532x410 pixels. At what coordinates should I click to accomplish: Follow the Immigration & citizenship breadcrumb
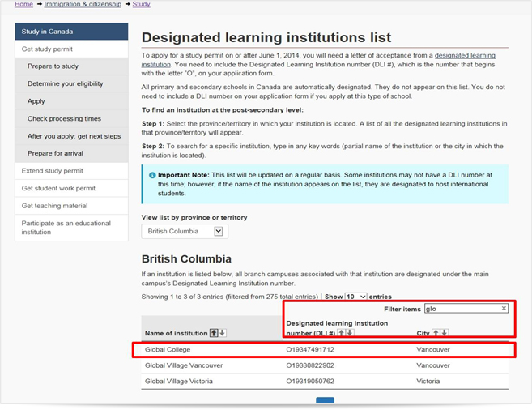(83, 4)
